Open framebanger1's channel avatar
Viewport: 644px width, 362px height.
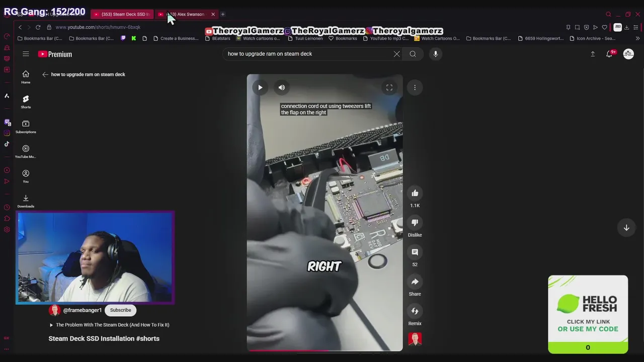pyautogui.click(x=54, y=310)
